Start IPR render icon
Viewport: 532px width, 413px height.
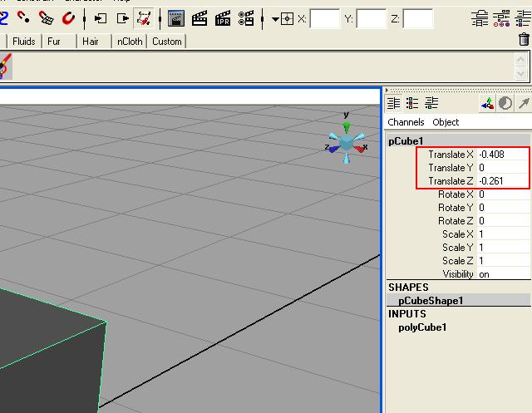point(223,18)
